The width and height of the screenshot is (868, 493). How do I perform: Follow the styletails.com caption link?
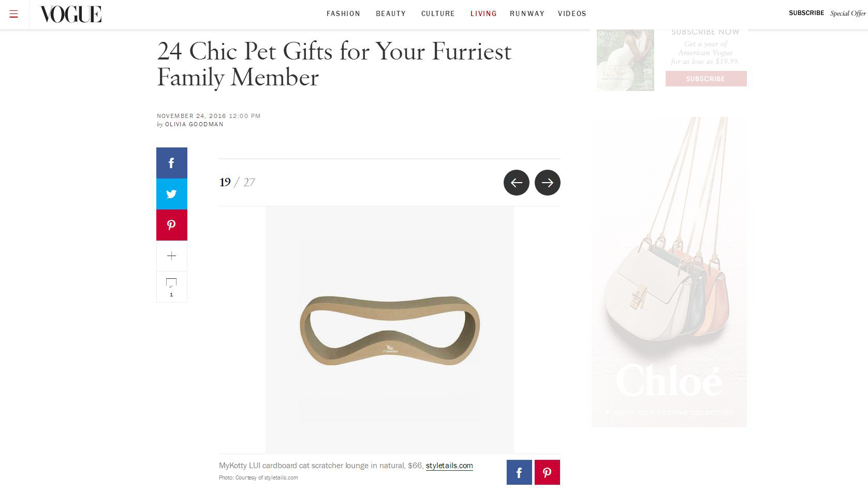[x=449, y=466]
